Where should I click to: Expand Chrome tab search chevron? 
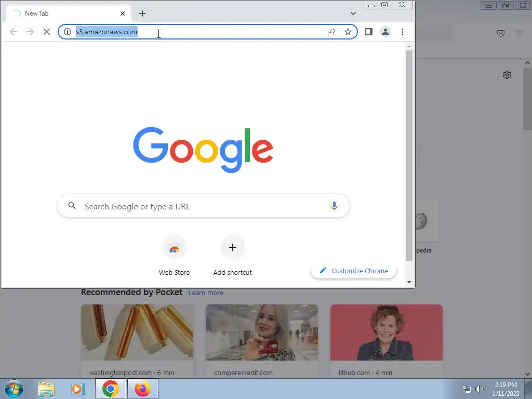pyautogui.click(x=353, y=14)
